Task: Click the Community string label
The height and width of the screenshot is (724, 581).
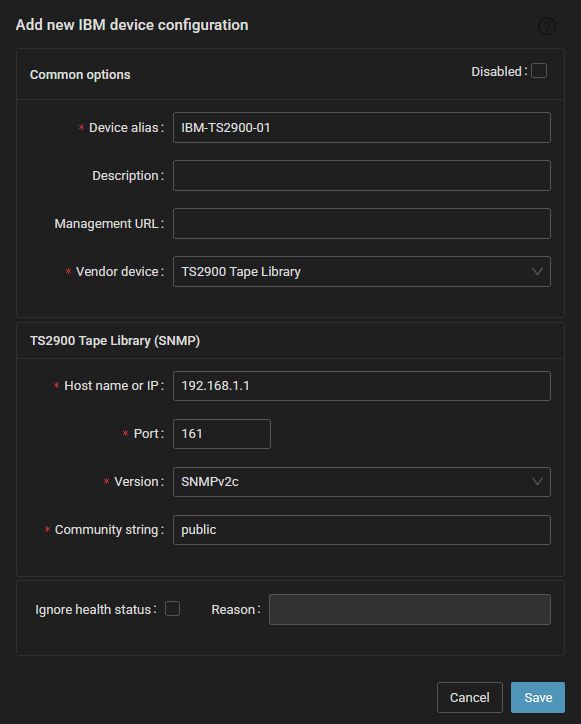Action: pos(107,530)
